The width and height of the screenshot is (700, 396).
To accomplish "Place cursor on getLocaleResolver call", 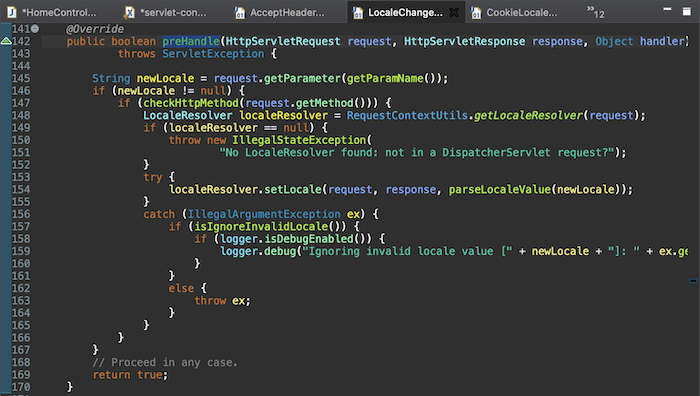I will click(529, 115).
